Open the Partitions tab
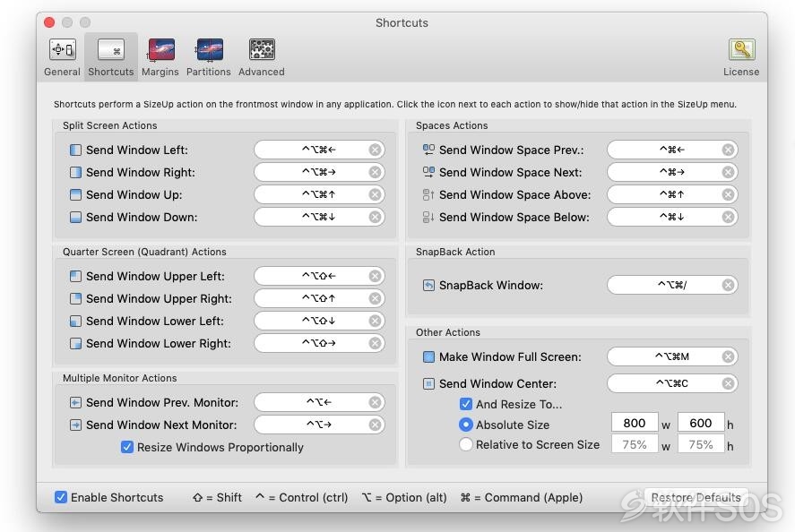 coord(208,57)
